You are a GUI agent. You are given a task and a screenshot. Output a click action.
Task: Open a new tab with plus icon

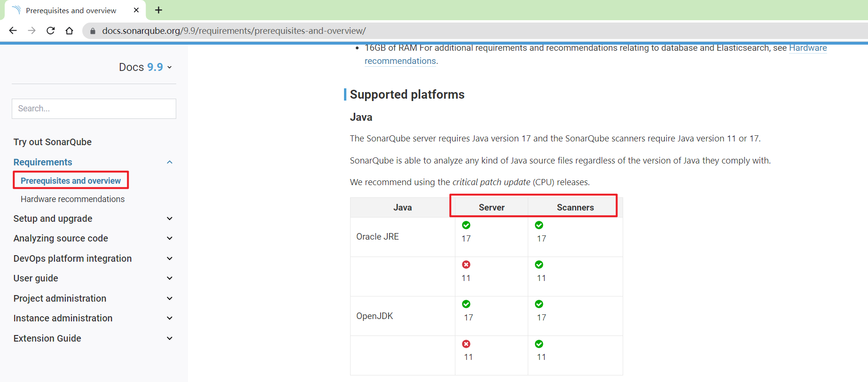click(159, 10)
